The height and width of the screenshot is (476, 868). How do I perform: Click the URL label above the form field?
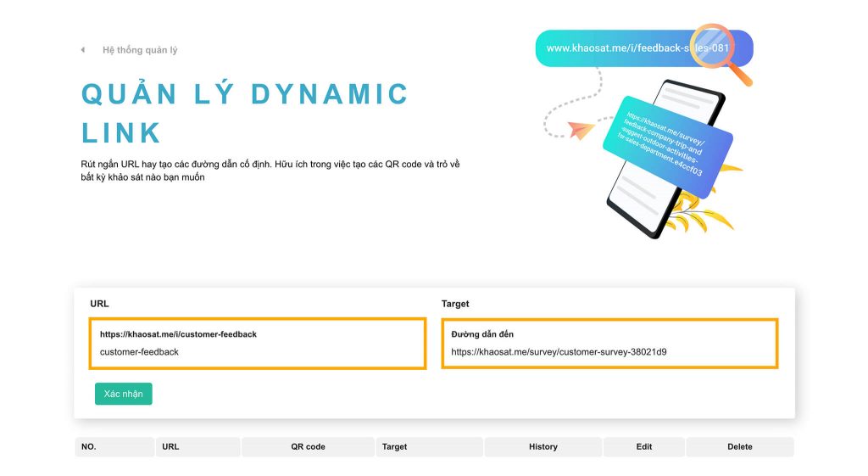point(100,304)
